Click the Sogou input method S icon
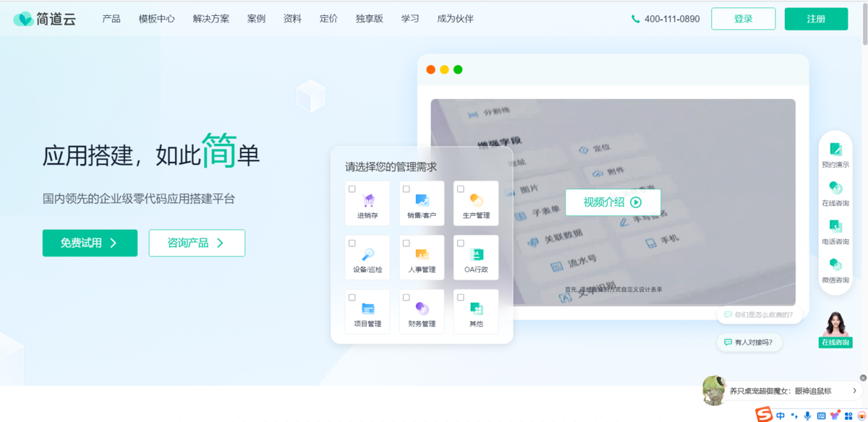Image resolution: width=868 pixels, height=422 pixels. (764, 415)
